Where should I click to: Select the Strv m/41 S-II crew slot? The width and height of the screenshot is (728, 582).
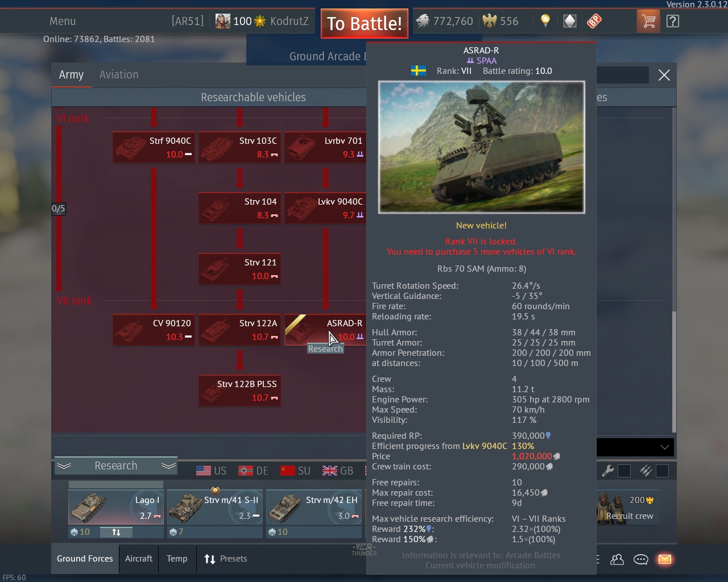(x=215, y=507)
